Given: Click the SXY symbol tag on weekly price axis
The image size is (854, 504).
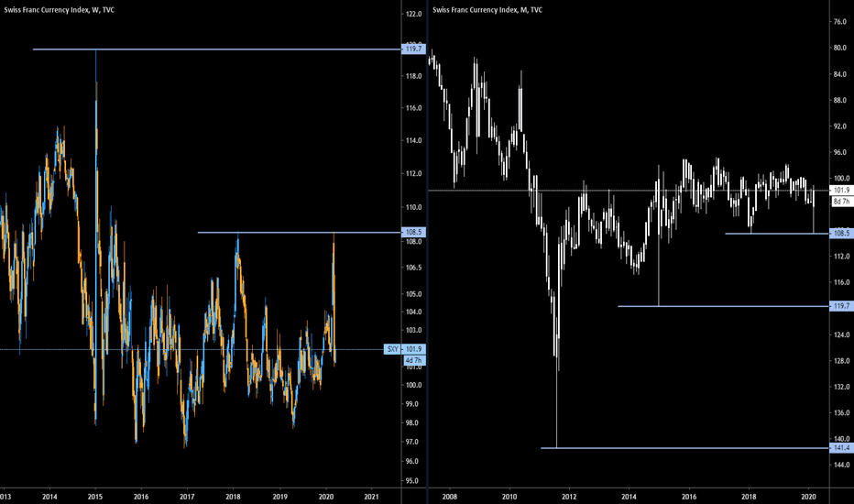Looking at the screenshot, I should pyautogui.click(x=393, y=349).
